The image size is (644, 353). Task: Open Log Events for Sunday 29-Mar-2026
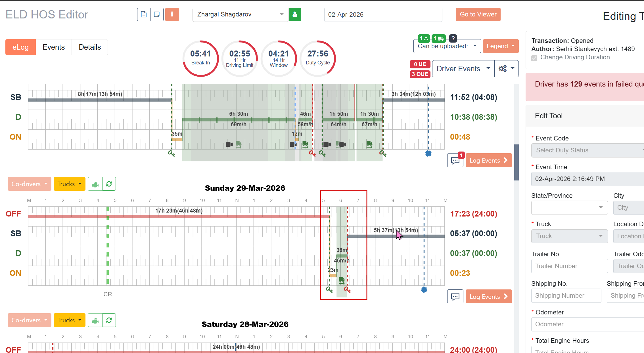click(488, 297)
